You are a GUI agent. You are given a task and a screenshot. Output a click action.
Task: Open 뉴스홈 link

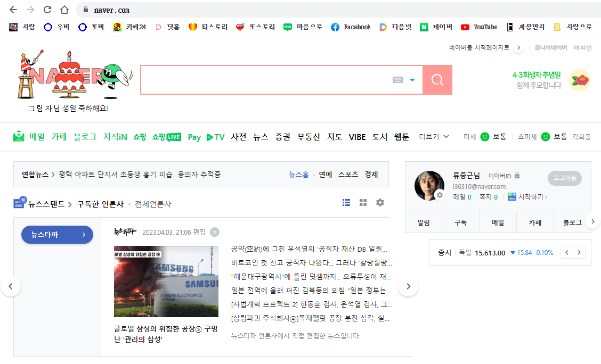tap(298, 175)
